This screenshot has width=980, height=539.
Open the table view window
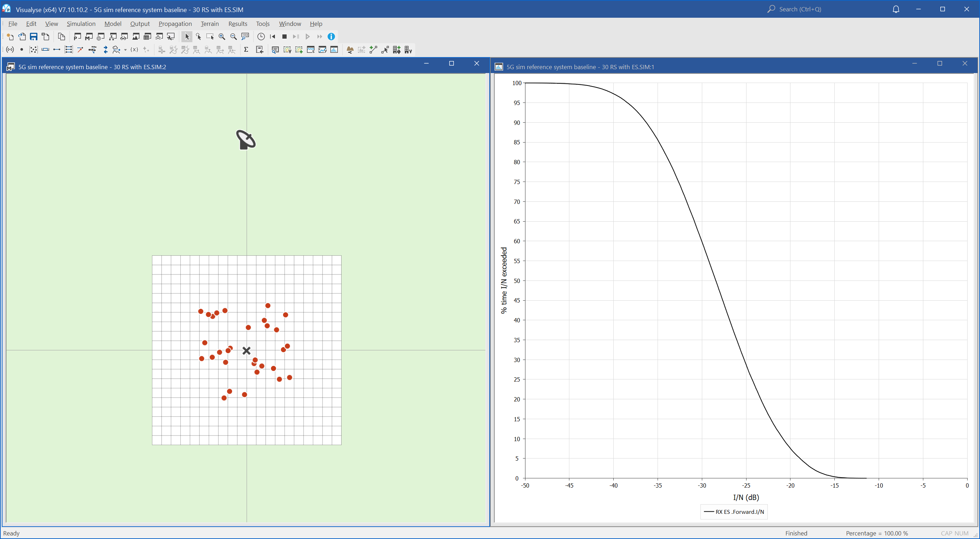(x=148, y=37)
